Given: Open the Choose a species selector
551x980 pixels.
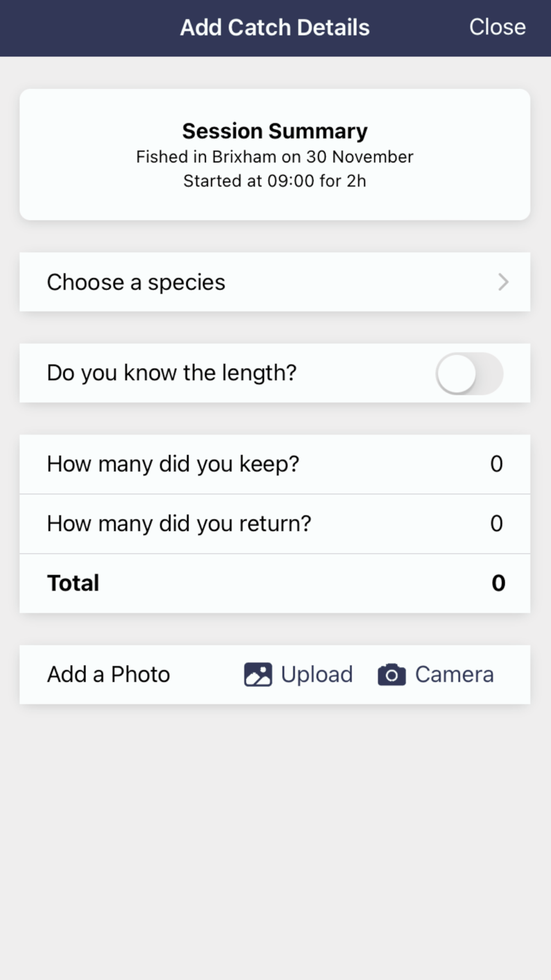Looking at the screenshot, I should pos(136,282).
